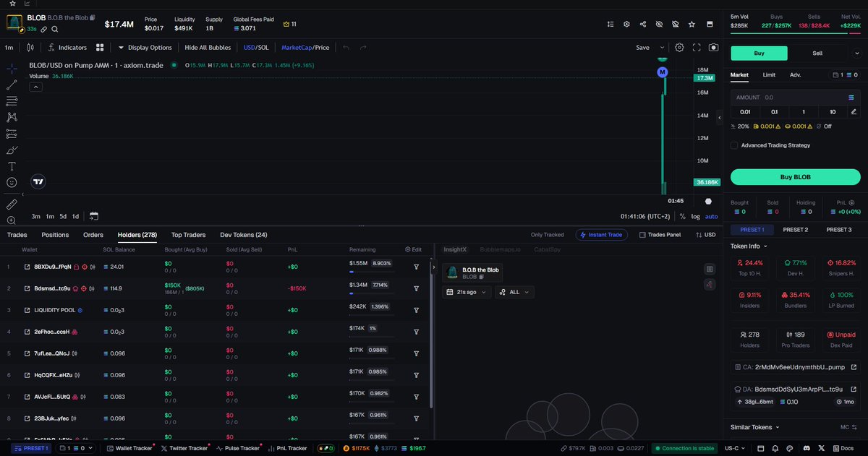The height and width of the screenshot is (456, 868).
Task: Toggle USD/SOL currency display
Action: [x=256, y=48]
